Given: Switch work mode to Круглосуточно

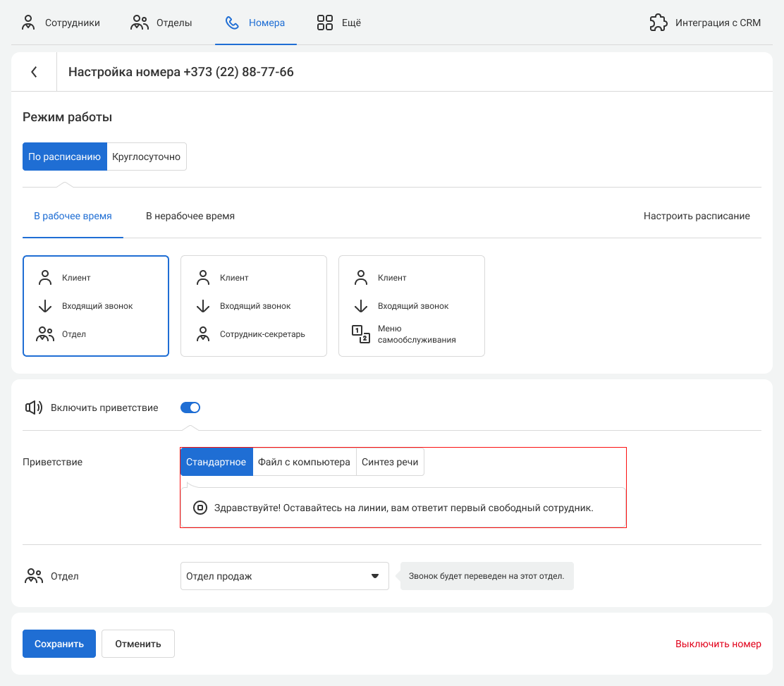Looking at the screenshot, I should click(147, 157).
